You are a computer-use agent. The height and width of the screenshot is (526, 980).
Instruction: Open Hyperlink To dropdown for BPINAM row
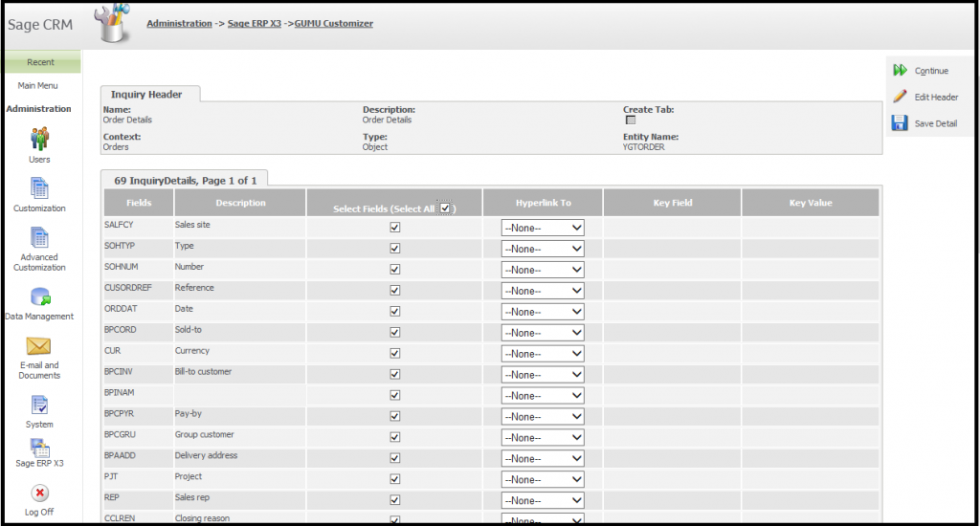pyautogui.click(x=543, y=395)
